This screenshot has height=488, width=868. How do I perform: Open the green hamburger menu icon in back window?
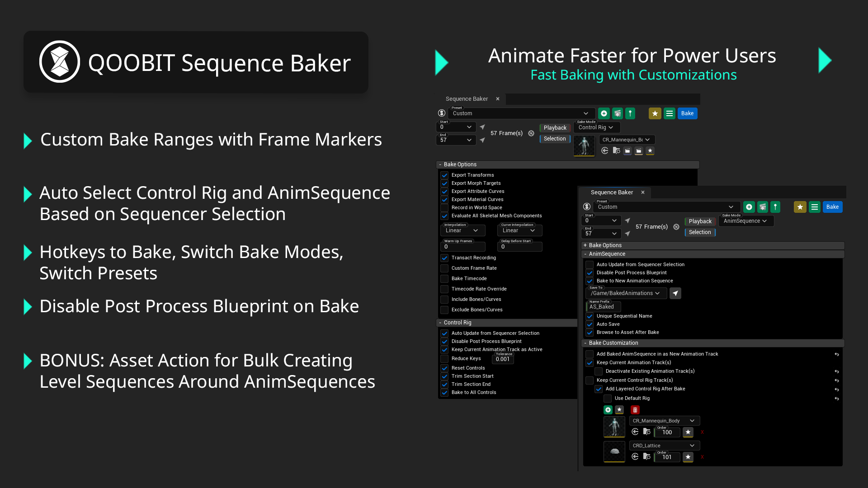pos(670,113)
